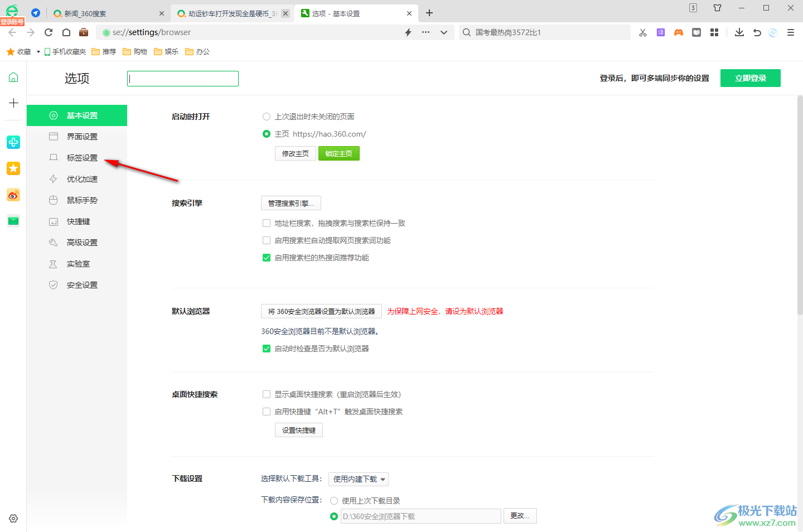Screen dimensions: 803x532
Task: Toggle 地址栏搜索 consistency checkbox
Action: click(267, 223)
